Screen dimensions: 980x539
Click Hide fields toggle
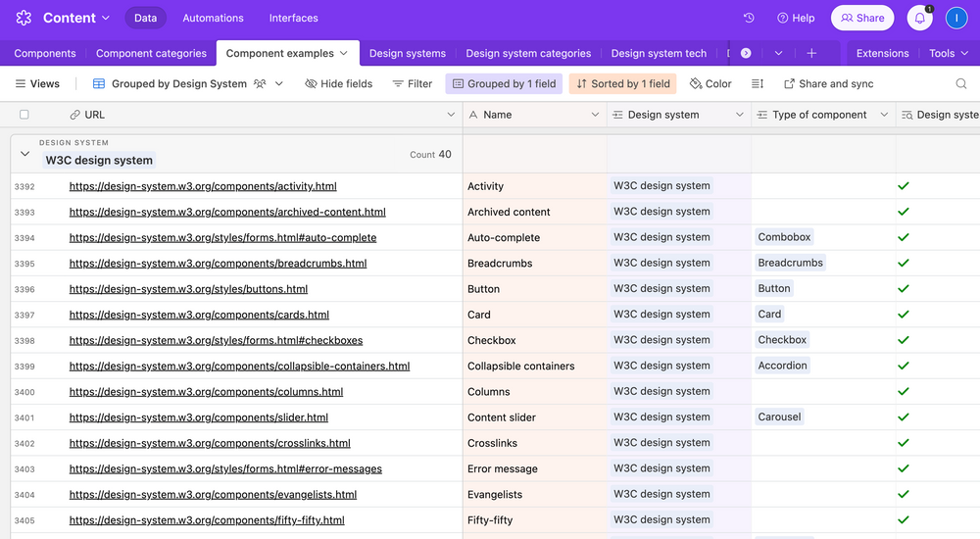point(339,84)
